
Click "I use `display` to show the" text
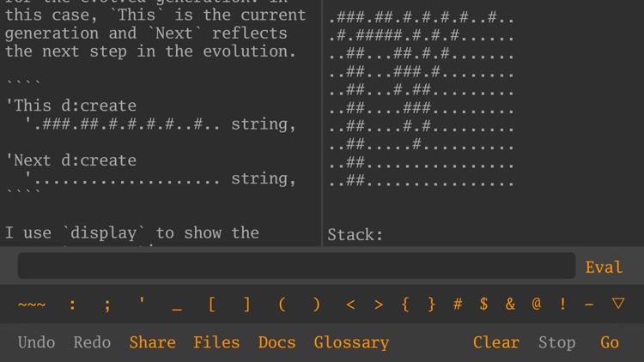132,233
